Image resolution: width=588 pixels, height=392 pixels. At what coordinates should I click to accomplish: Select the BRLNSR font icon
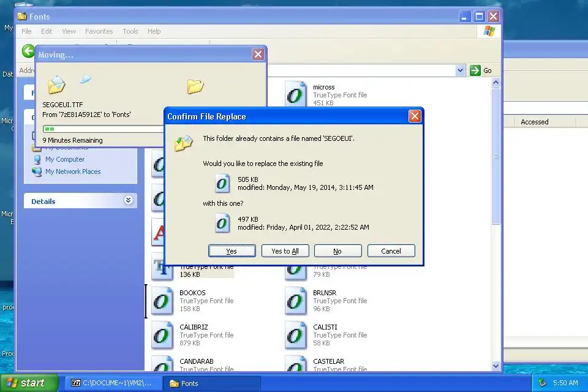295,301
